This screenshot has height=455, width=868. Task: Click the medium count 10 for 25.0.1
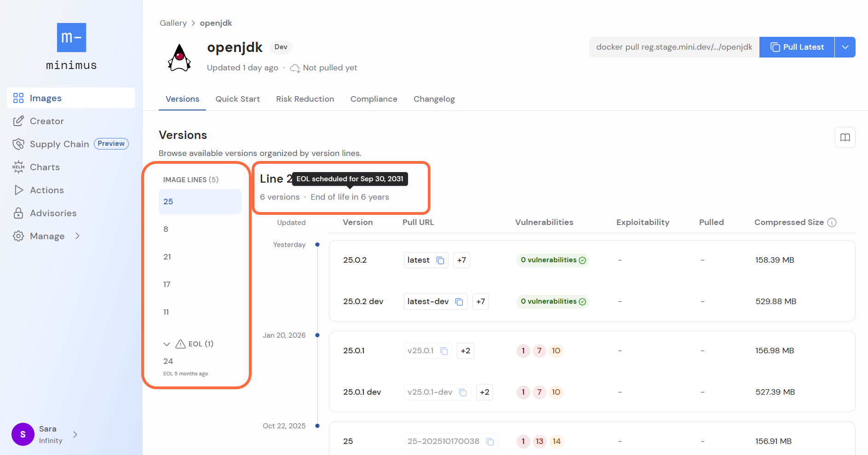556,351
